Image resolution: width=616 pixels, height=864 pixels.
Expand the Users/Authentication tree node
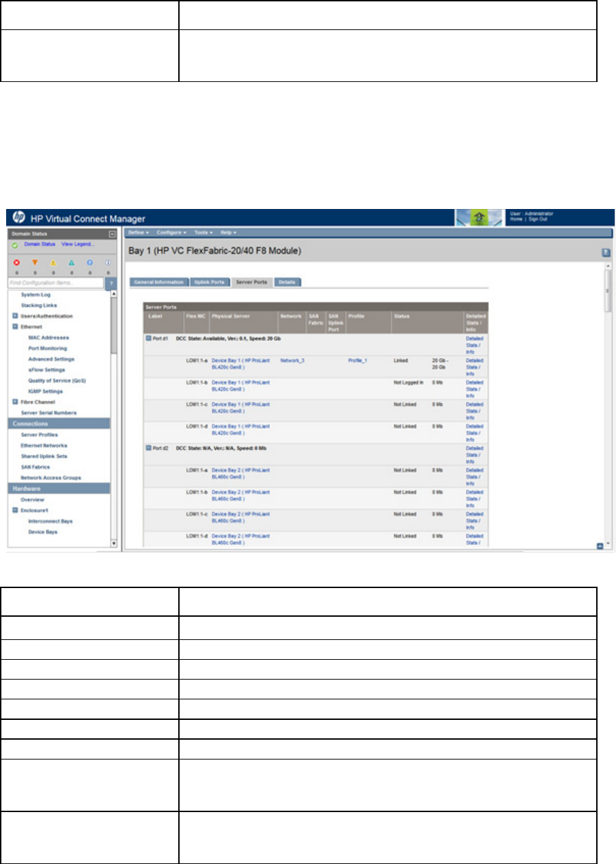(x=15, y=316)
